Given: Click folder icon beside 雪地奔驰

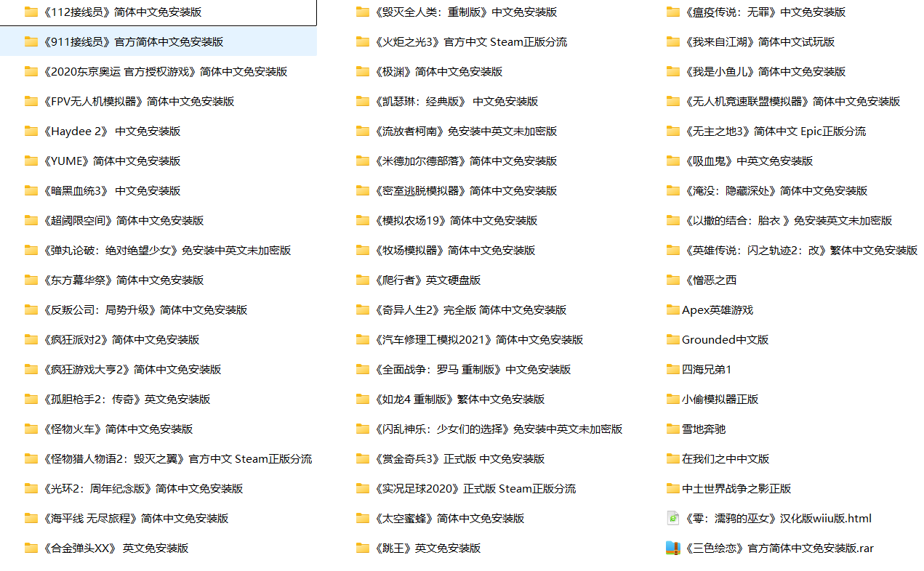Looking at the screenshot, I should pyautogui.click(x=673, y=429).
